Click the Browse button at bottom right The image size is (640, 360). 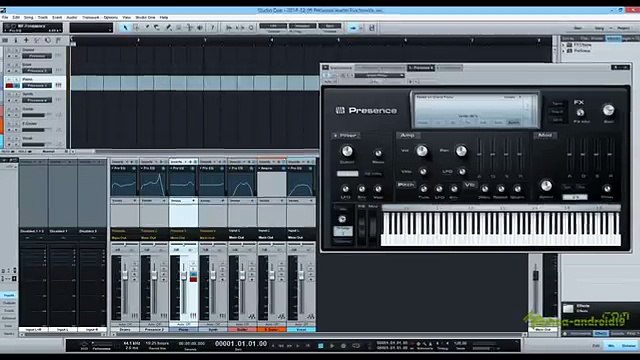(629, 346)
